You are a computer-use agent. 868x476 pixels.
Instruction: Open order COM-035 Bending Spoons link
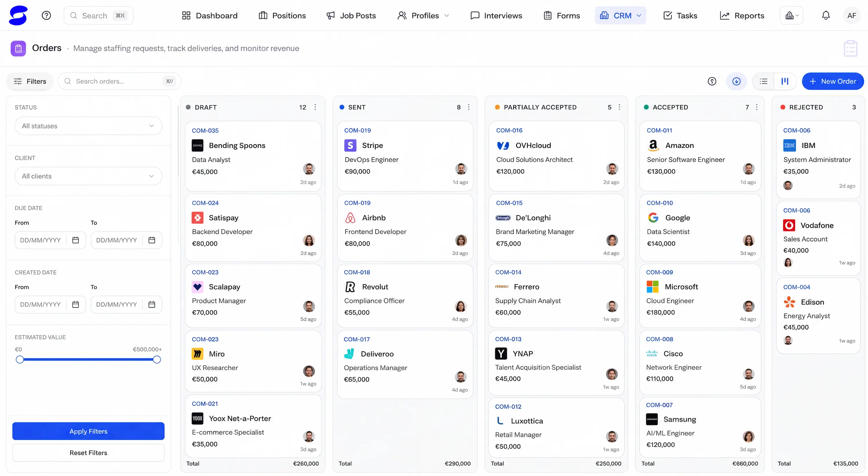coord(205,131)
